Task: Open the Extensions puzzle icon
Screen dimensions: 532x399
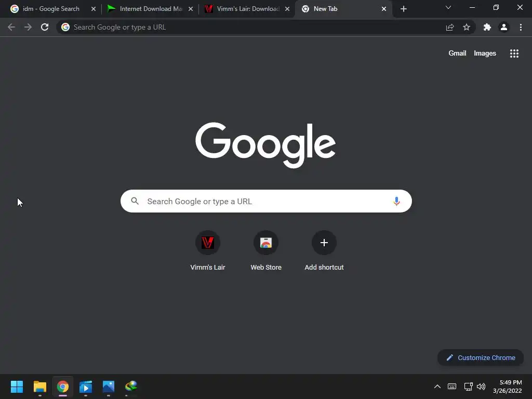Action: pos(487,27)
